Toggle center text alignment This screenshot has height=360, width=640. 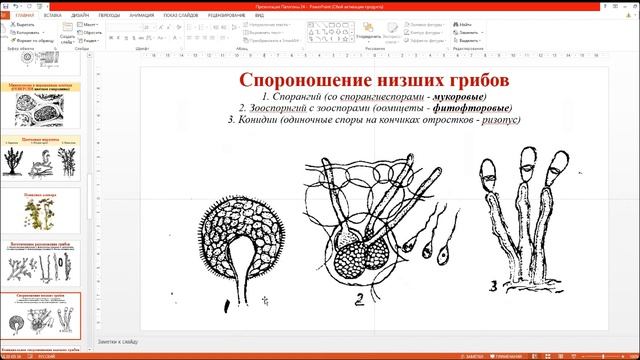[x=197, y=38]
